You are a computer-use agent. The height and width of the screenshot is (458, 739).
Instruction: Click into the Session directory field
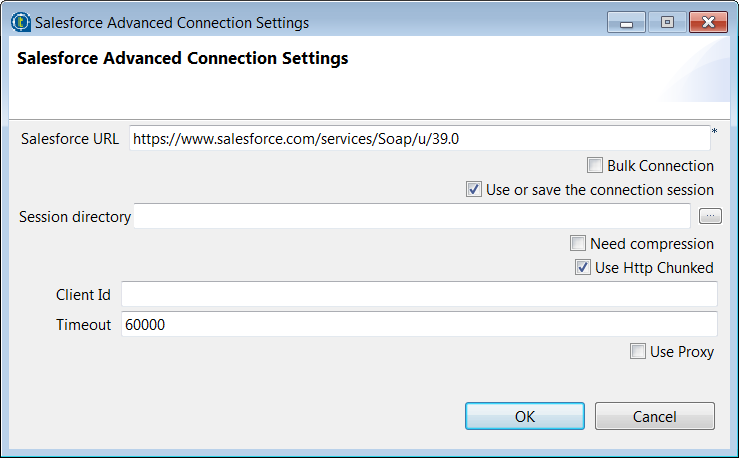411,216
